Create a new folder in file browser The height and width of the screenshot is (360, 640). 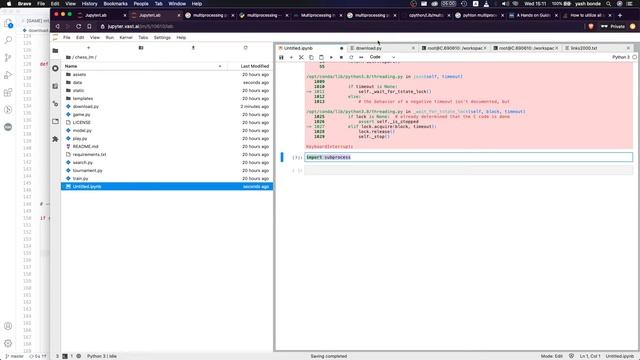[x=141, y=48]
